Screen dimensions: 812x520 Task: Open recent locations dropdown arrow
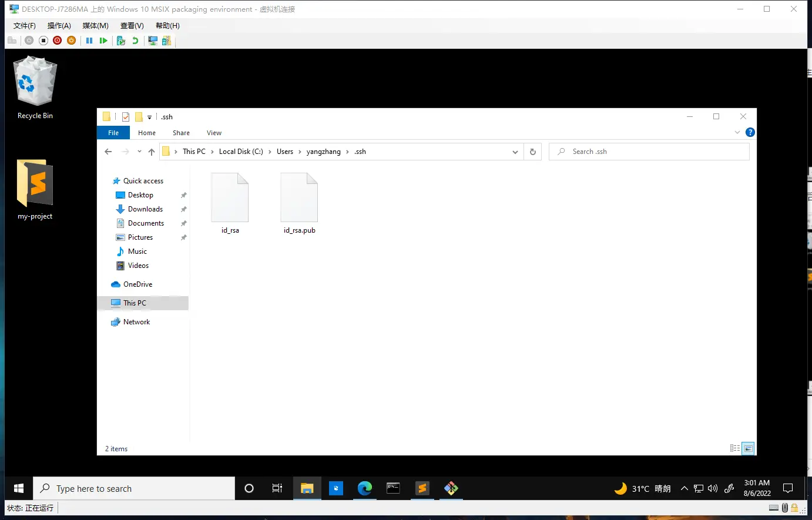pyautogui.click(x=139, y=152)
